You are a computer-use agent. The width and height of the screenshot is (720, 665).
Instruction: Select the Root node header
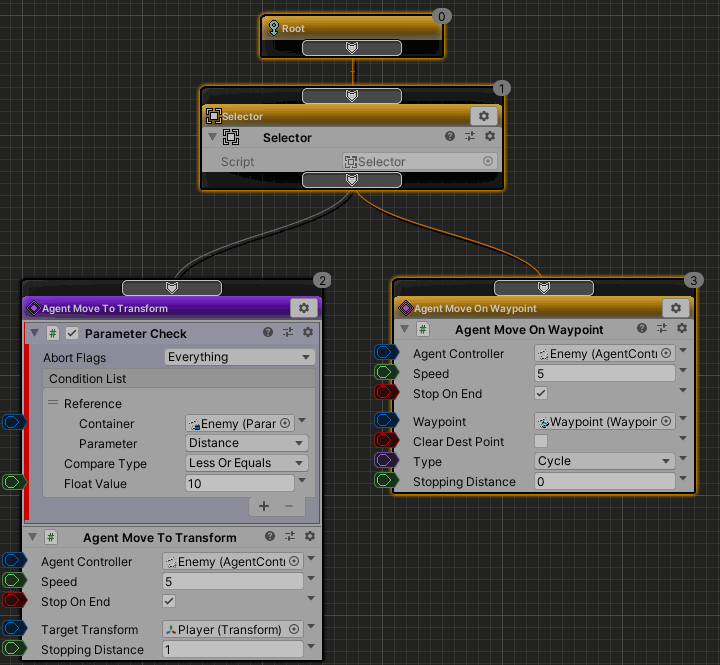pyautogui.click(x=352, y=28)
